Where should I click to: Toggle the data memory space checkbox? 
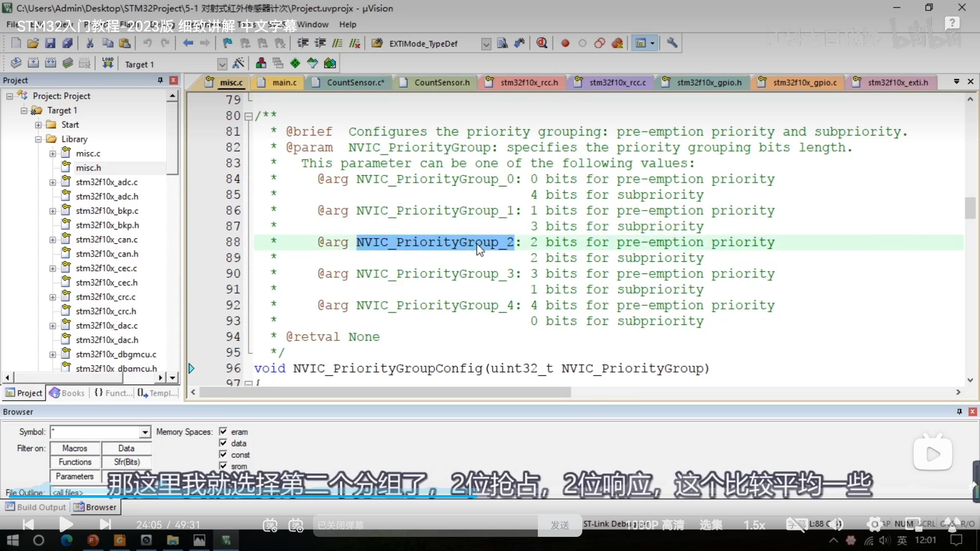coord(223,443)
